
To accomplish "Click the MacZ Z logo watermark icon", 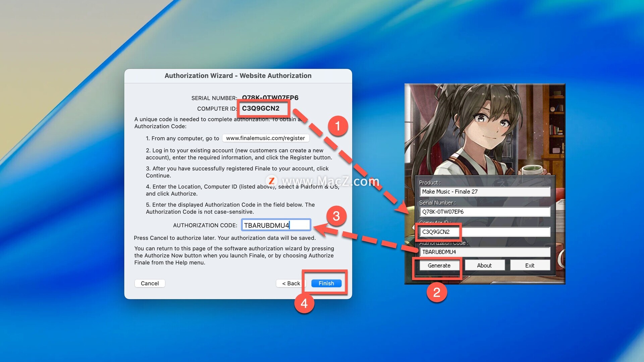I will pyautogui.click(x=271, y=181).
